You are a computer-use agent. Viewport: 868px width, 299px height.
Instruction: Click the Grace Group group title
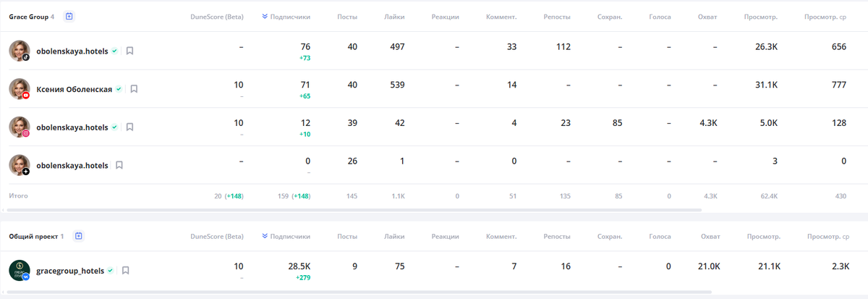point(28,16)
